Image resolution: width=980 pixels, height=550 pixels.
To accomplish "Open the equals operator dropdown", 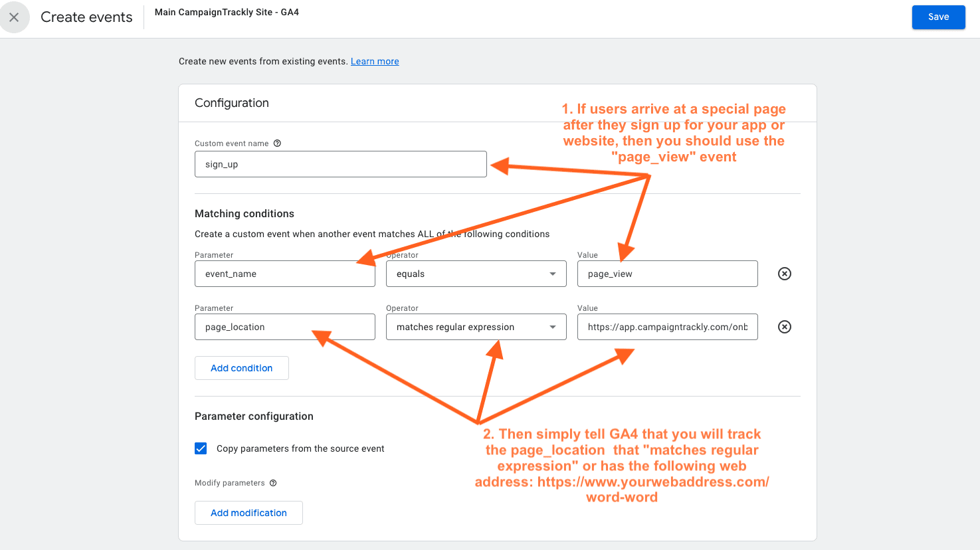I will 551,273.
